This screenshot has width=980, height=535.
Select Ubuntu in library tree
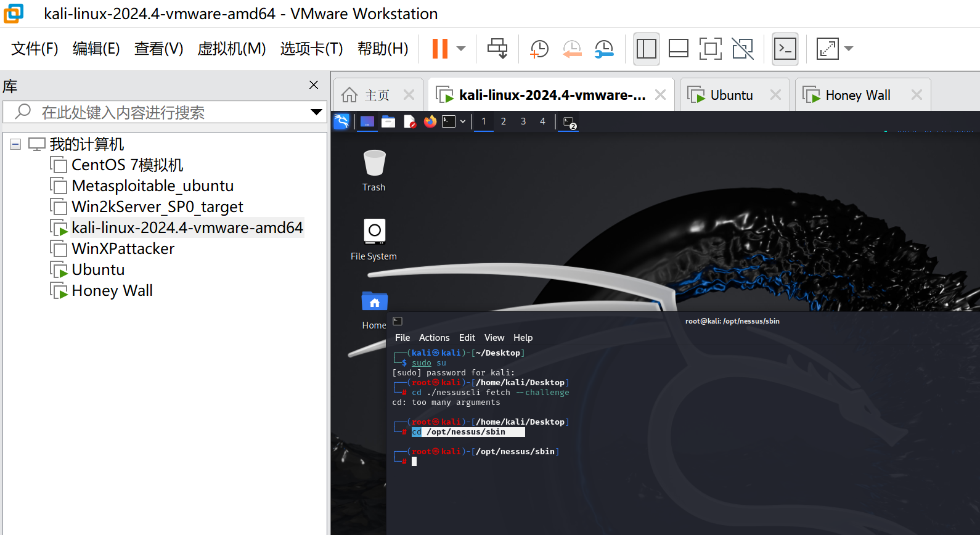(x=98, y=270)
